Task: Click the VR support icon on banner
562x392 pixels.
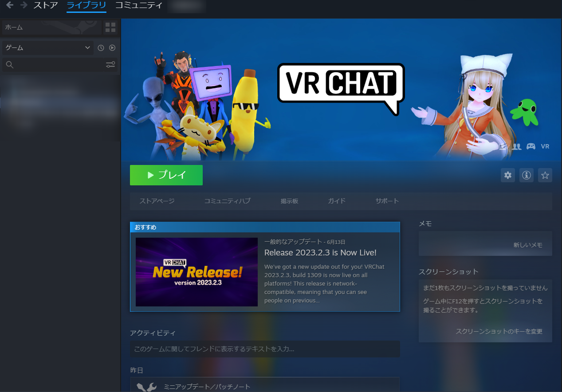Action: click(x=545, y=146)
